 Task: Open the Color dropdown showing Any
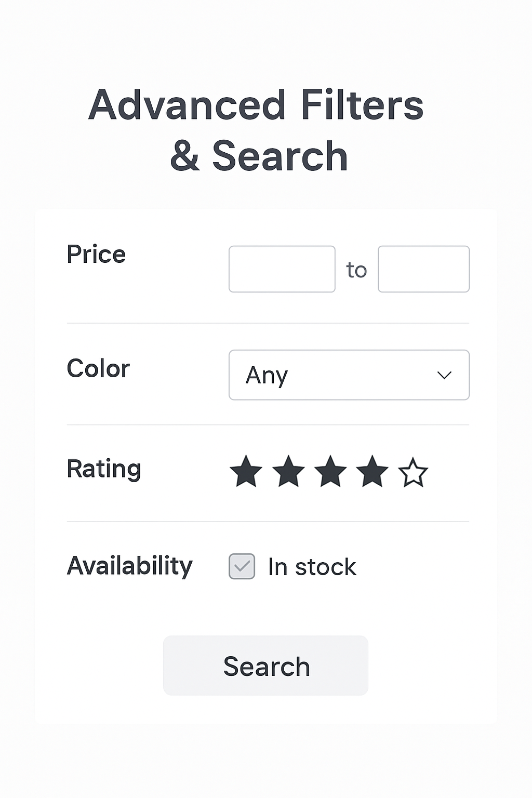349,375
